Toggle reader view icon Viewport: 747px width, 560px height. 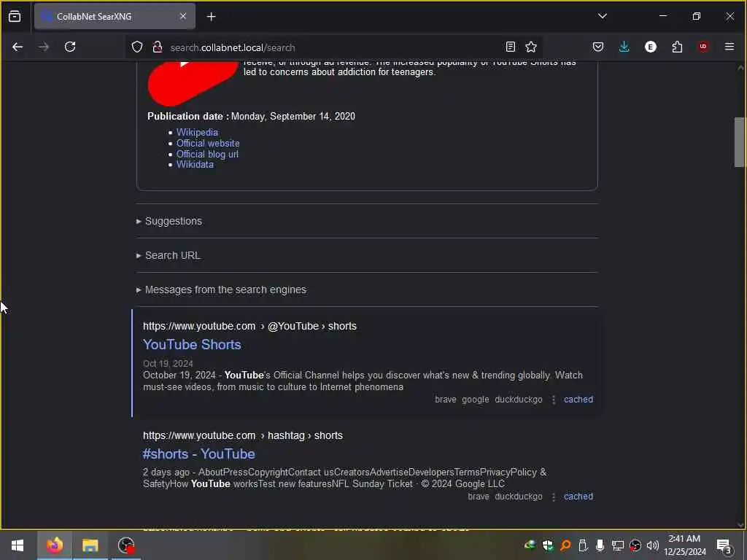510,47
